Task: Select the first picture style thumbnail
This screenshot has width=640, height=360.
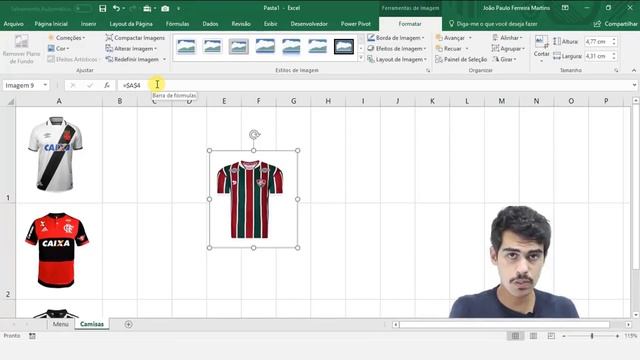Action: [186, 47]
